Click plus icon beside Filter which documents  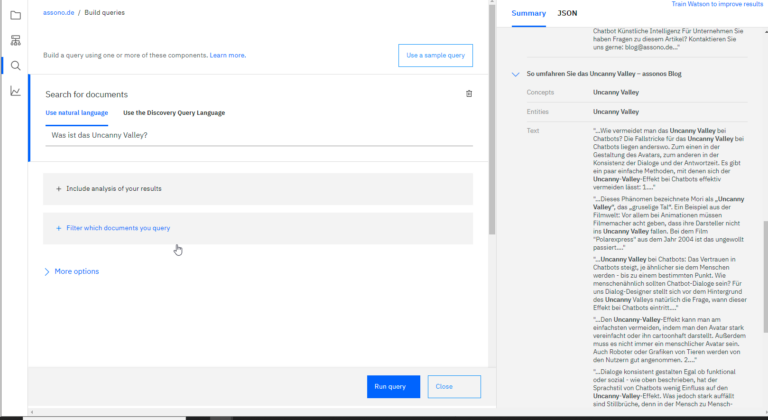pos(58,228)
